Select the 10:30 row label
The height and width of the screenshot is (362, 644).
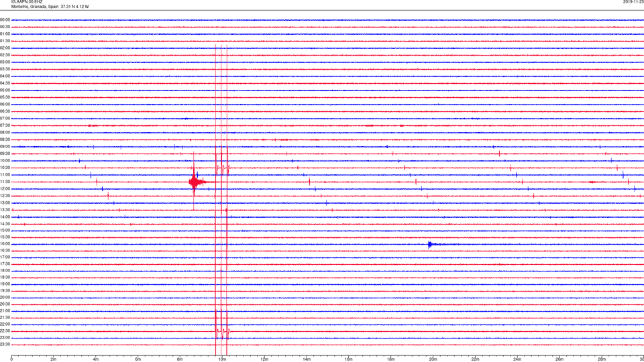5,168
